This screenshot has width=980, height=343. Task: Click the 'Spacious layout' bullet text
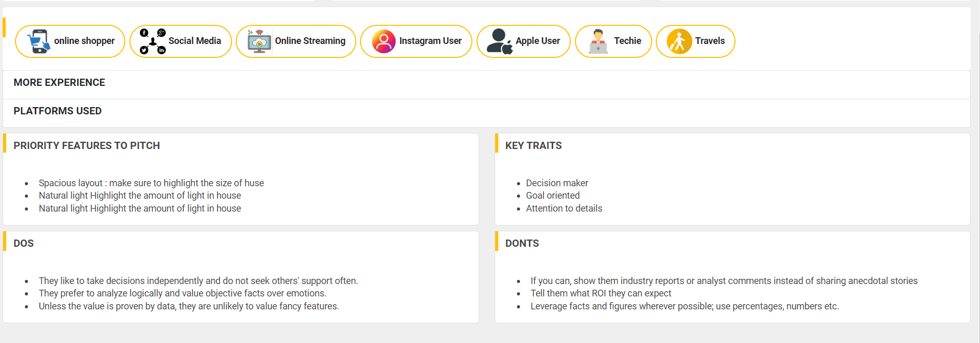[151, 183]
